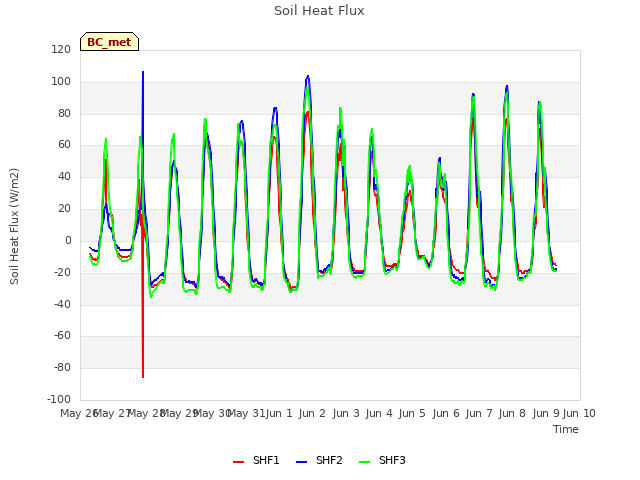This screenshot has width=640, height=480.
Task: Click the Jun 2 x-axis tick label
Action: 312,413
